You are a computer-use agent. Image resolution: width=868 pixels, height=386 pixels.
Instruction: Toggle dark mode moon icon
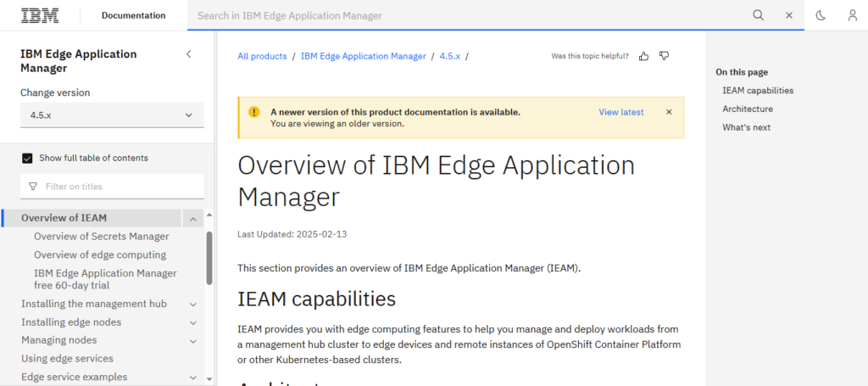pyautogui.click(x=821, y=15)
